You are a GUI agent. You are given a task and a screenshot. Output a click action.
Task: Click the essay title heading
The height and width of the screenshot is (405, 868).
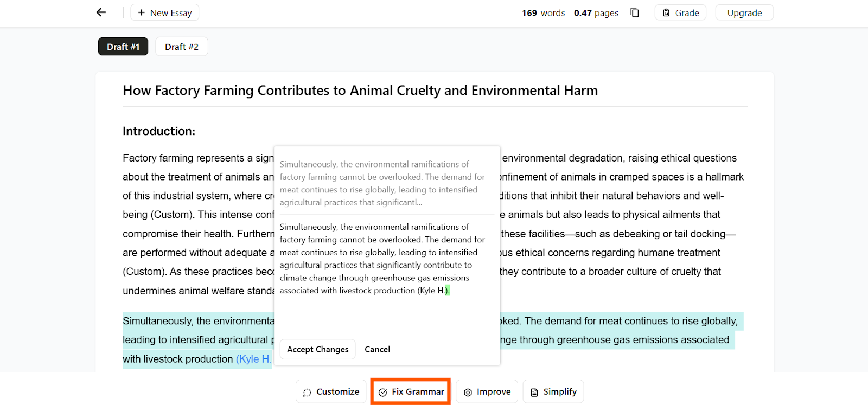(x=360, y=90)
